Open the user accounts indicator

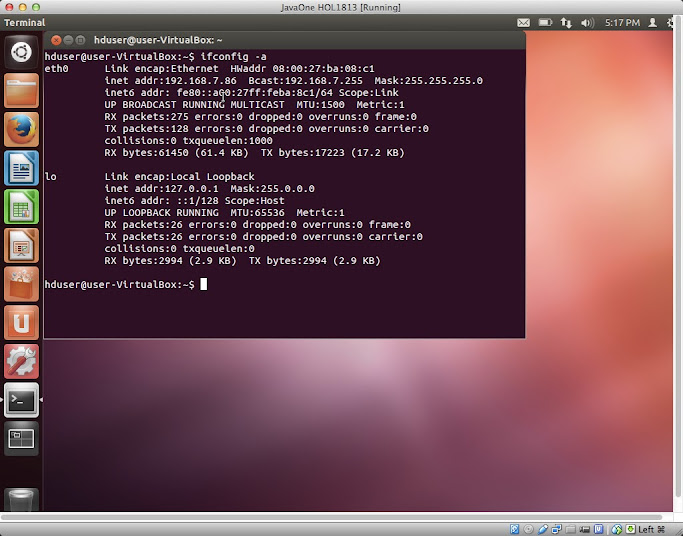(652, 23)
